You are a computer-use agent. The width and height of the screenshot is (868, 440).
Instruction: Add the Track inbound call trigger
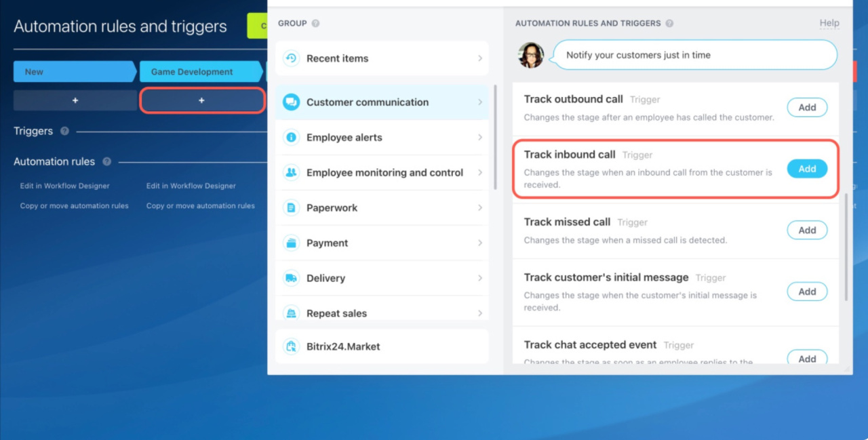[807, 169]
